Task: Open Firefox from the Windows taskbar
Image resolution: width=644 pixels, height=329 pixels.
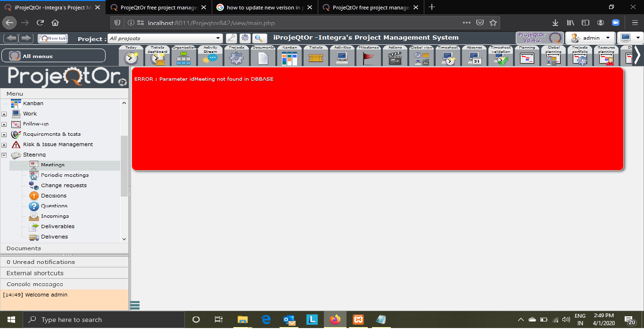Action: pyautogui.click(x=335, y=320)
